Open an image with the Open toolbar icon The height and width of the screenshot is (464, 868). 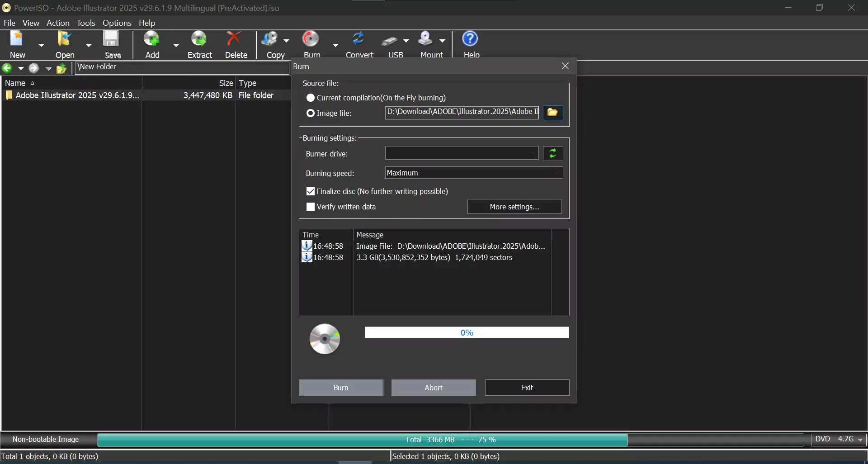tap(65, 40)
